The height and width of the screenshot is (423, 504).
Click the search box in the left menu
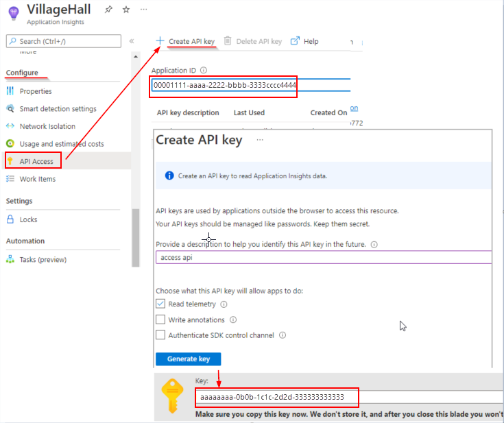(x=64, y=41)
